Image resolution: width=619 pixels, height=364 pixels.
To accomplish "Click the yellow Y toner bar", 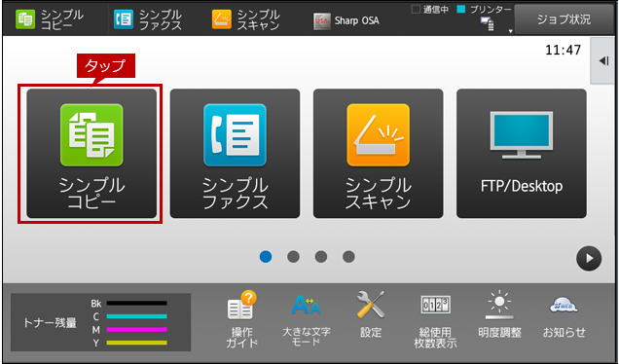I will (x=136, y=343).
